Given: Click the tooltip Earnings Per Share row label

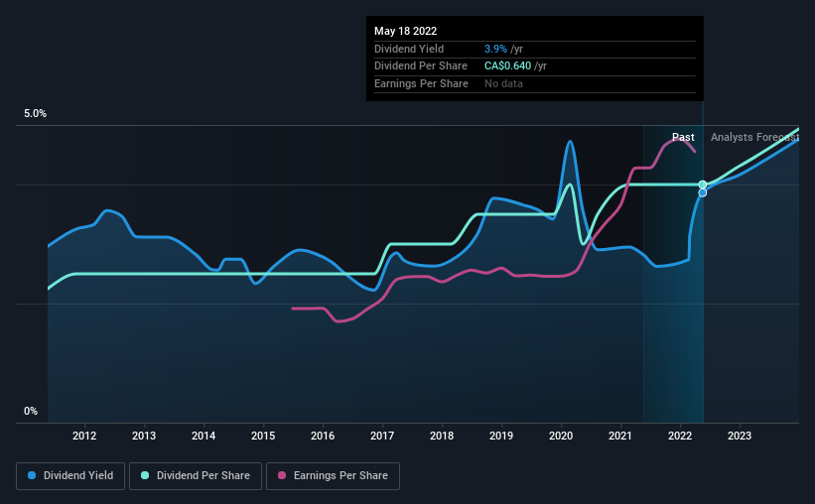Looking at the screenshot, I should pyautogui.click(x=421, y=83).
